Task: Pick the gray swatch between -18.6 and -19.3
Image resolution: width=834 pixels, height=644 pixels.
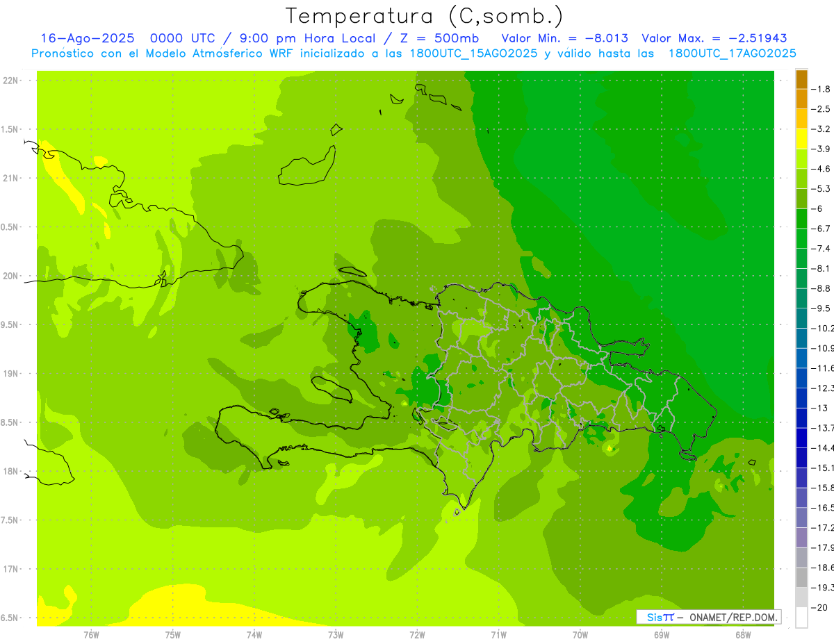Action: (801, 577)
